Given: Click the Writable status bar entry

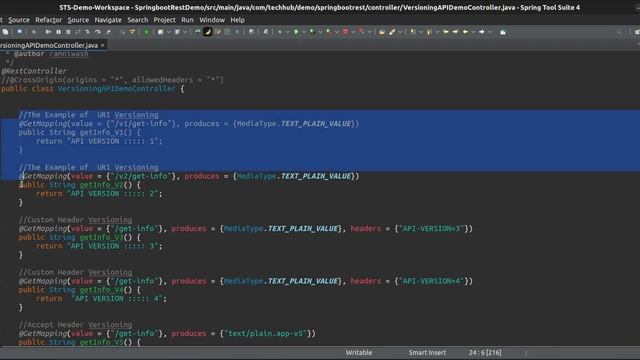Looking at the screenshot, I should pyautogui.click(x=359, y=353).
